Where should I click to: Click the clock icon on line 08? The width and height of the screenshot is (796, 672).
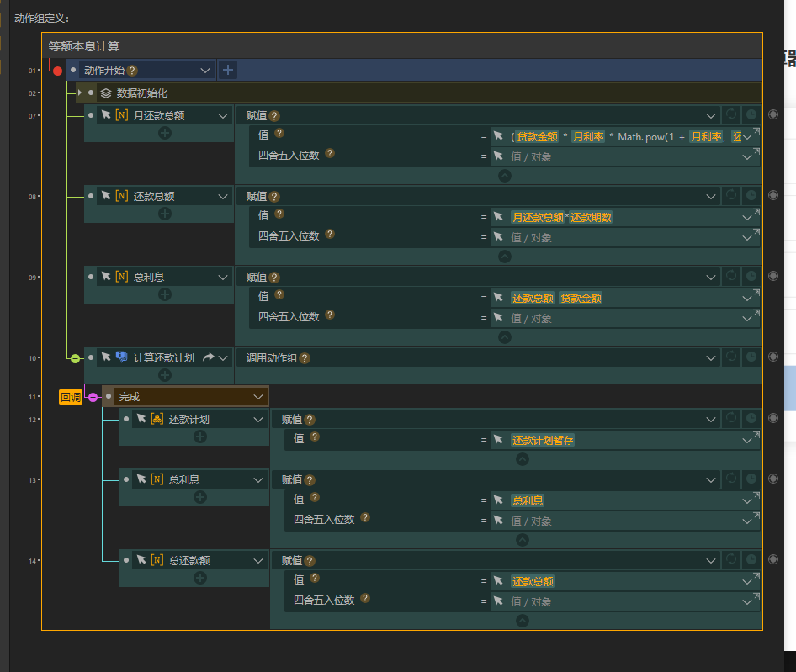[751, 195]
